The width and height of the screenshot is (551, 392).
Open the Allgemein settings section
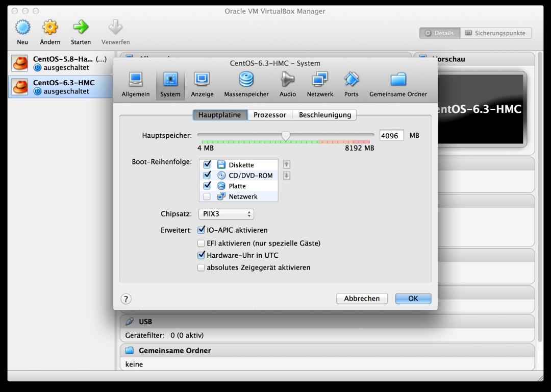point(135,84)
